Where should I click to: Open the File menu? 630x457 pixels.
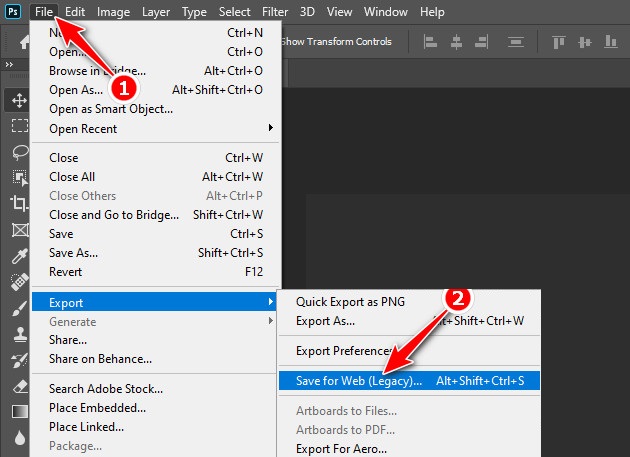(44, 12)
